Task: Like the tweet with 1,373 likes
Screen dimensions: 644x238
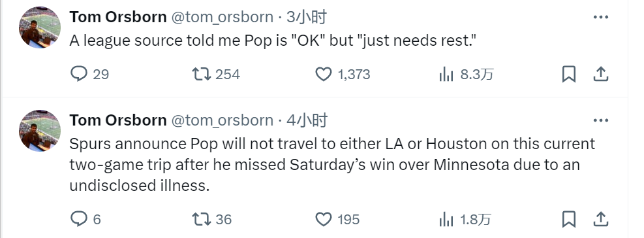Action: coord(343,75)
